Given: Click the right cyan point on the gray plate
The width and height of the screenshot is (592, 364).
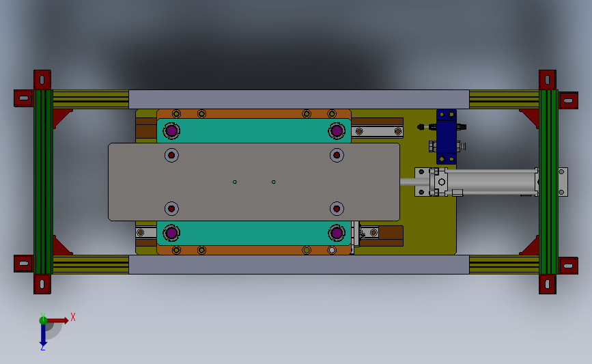Looking at the screenshot, I should [x=274, y=182].
